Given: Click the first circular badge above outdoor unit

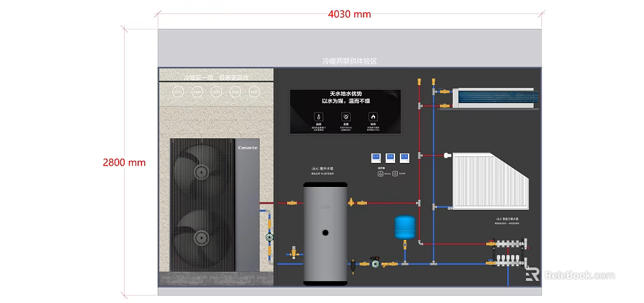Looking at the screenshot, I should [178, 92].
